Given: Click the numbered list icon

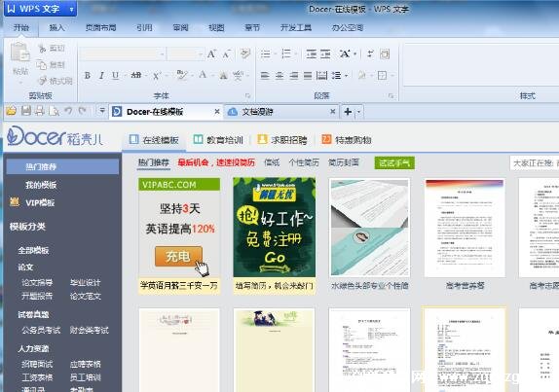Looking at the screenshot, I should pyautogui.click(x=286, y=54).
